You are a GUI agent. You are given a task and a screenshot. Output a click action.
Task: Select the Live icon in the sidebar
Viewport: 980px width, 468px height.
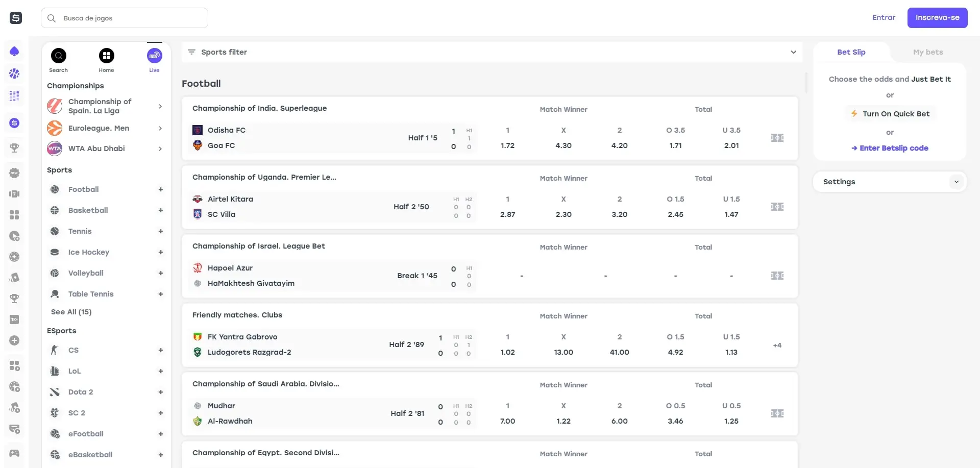[x=154, y=56]
